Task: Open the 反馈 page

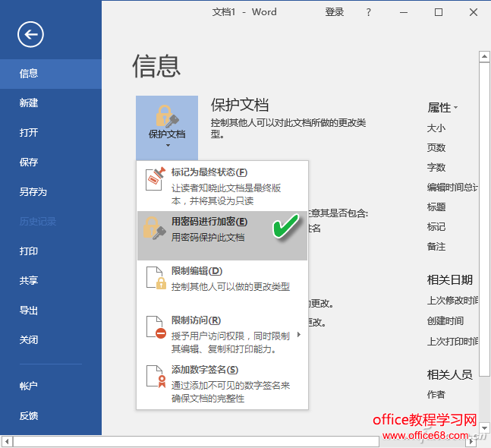Action: (x=51, y=416)
